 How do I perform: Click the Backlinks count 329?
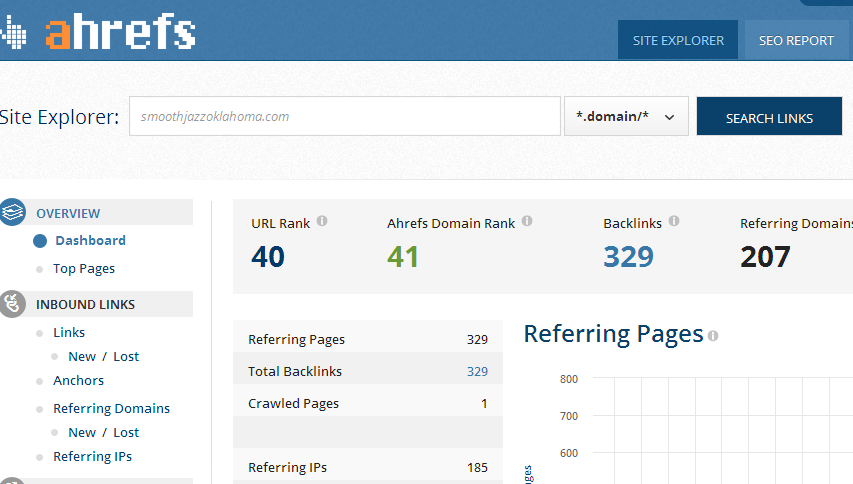point(628,257)
